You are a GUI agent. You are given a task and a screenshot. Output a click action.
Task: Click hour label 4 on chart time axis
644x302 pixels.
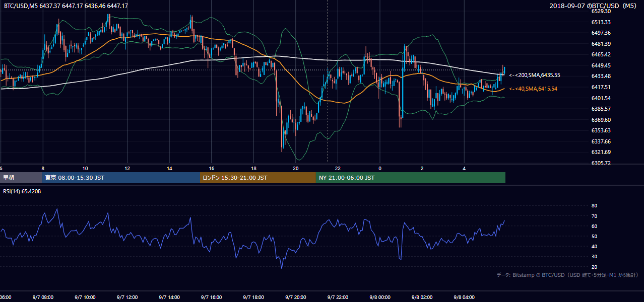tap(464, 169)
